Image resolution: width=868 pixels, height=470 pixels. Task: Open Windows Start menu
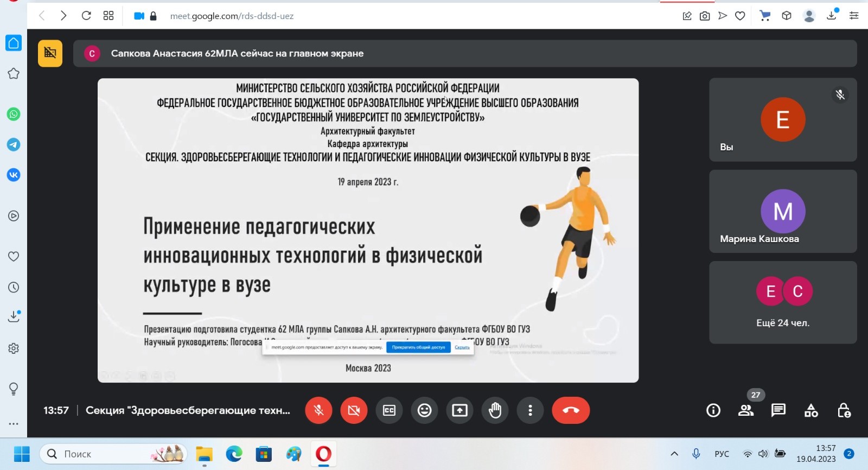(x=22, y=454)
